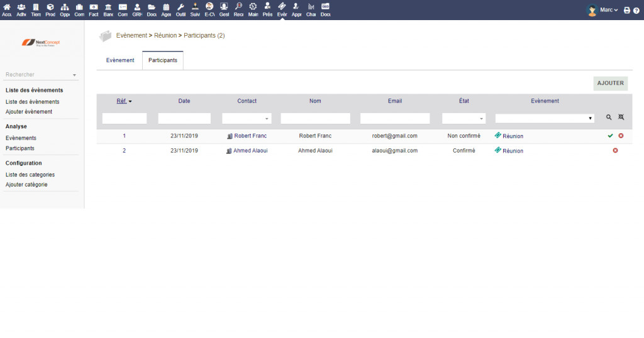
Task: Click the print icon in the top right
Action: click(626, 11)
